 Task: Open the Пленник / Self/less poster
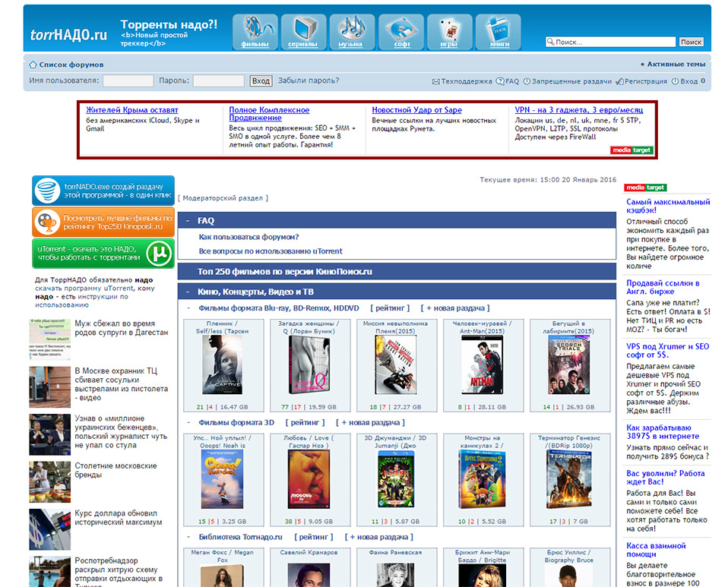[222, 365]
